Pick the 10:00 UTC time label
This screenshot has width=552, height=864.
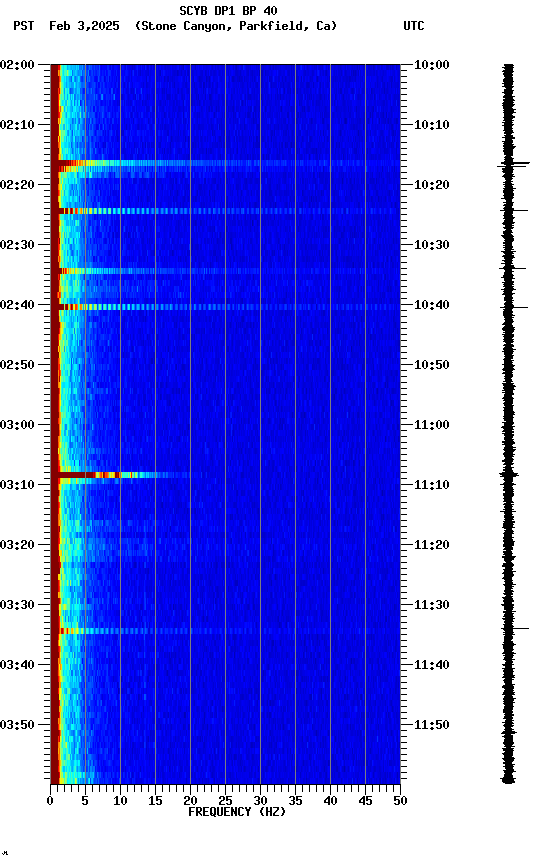click(431, 65)
